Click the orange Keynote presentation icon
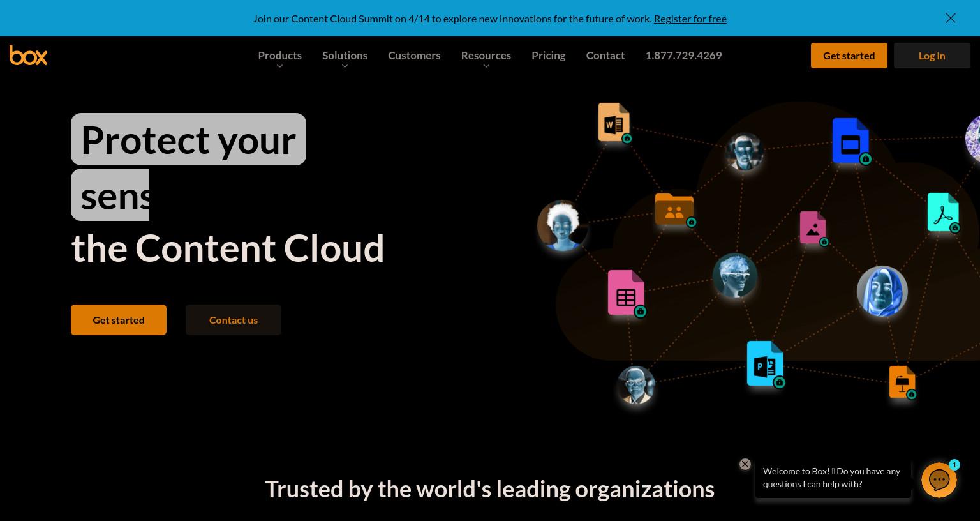Viewport: 980px width, 521px height. (x=902, y=382)
